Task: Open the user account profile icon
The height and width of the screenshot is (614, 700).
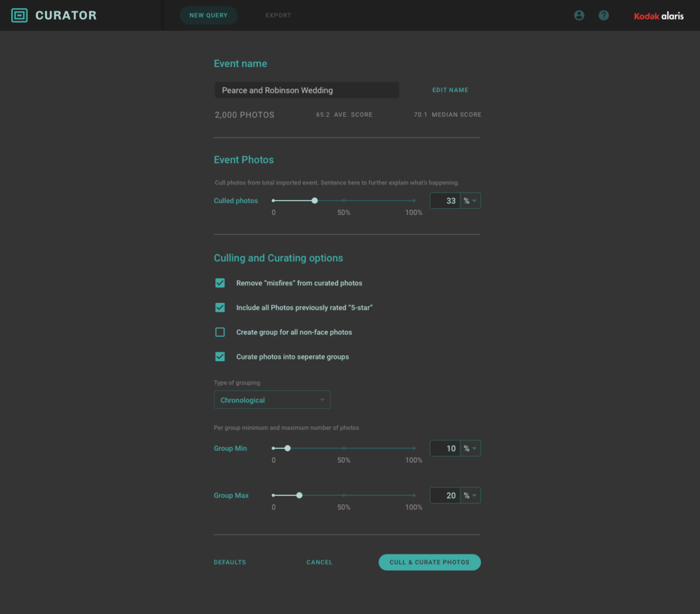Action: (x=579, y=16)
